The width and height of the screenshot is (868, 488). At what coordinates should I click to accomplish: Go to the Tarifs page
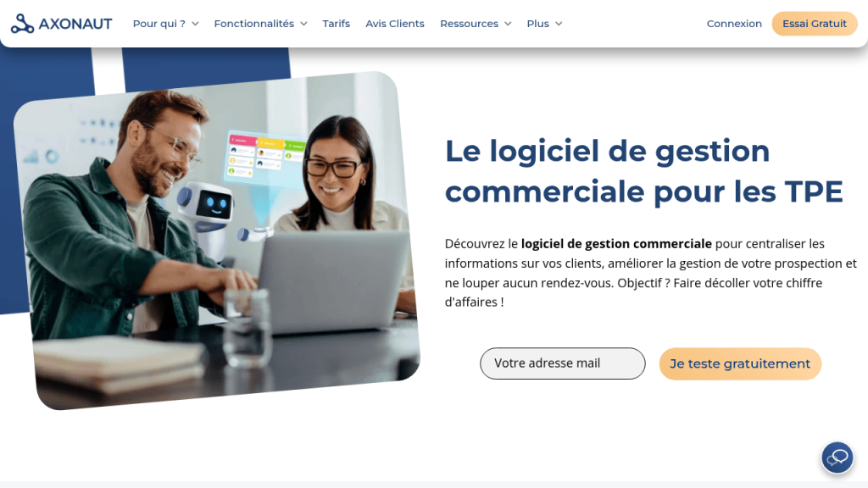coord(336,24)
